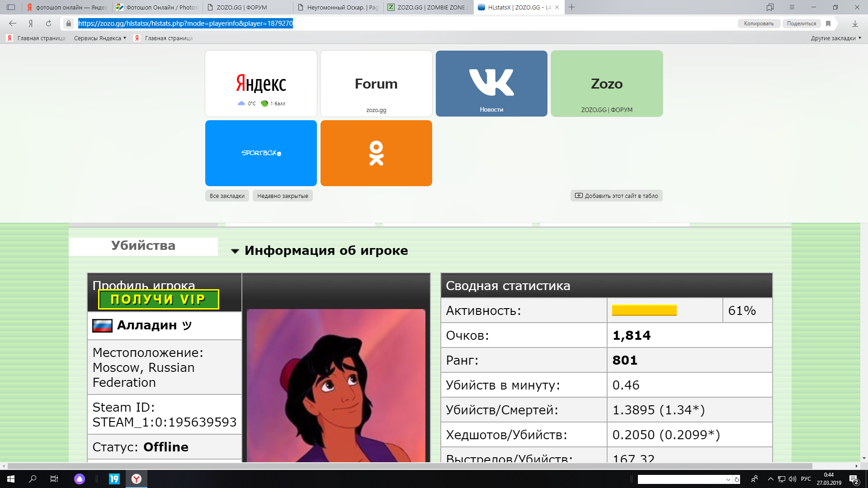Show hidden system tray icons
Viewport: 868px width, 488px height.
[770, 479]
